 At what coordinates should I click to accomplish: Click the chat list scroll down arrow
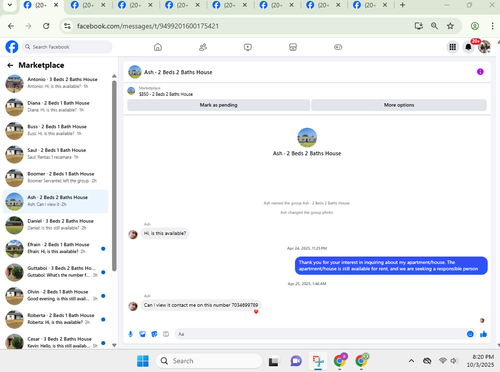point(114,345)
